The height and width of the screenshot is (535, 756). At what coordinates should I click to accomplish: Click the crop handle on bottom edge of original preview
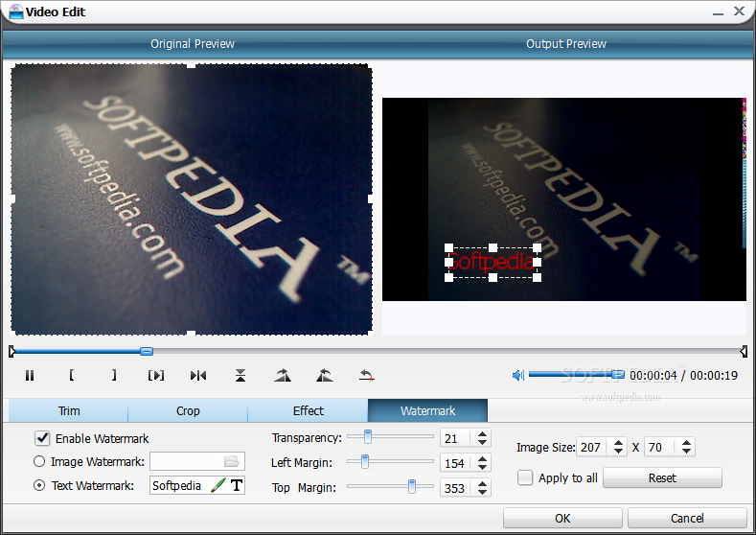191,333
